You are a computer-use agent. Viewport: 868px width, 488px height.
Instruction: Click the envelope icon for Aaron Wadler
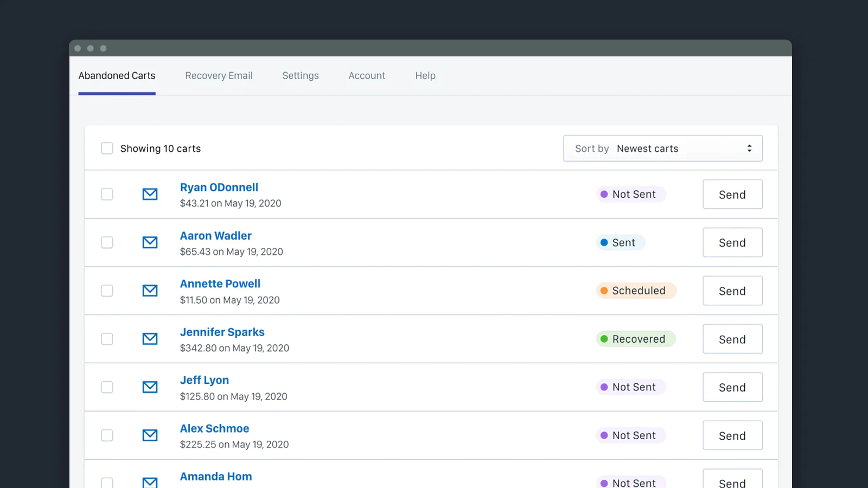click(150, 242)
